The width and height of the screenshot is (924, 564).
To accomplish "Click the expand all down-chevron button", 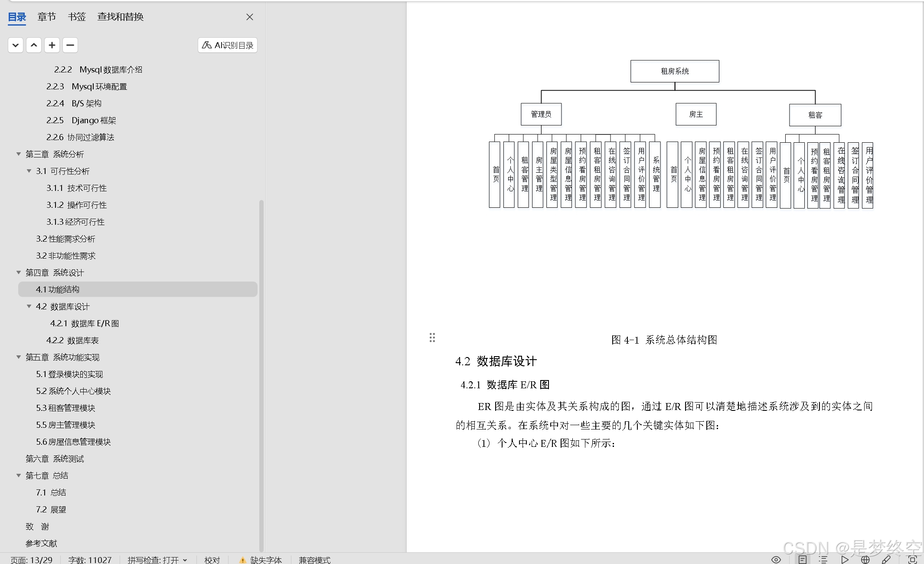I will coord(16,45).
